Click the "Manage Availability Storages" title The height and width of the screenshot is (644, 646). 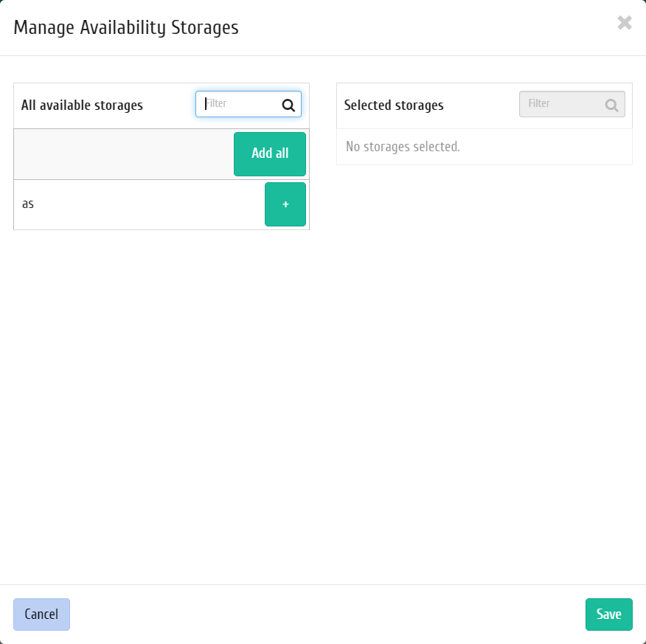(126, 27)
